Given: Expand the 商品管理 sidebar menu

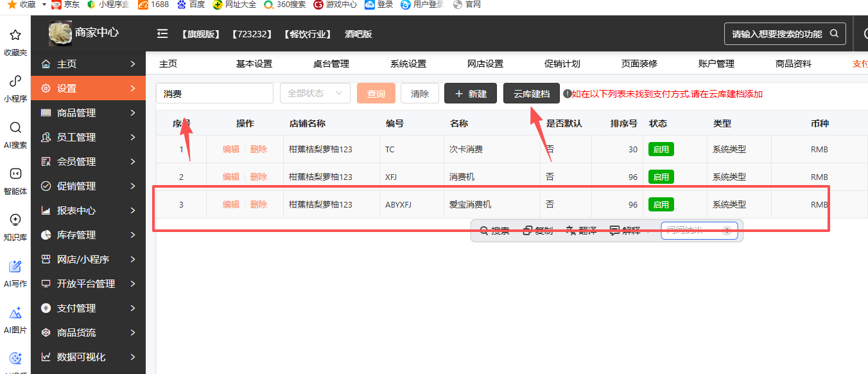Looking at the screenshot, I should pyautogui.click(x=88, y=113).
